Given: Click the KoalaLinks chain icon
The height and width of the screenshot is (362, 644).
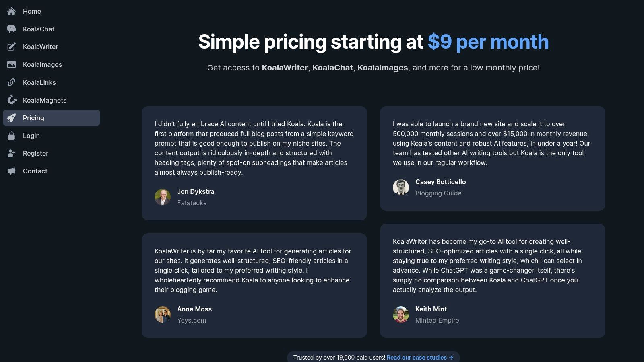Looking at the screenshot, I should [12, 82].
